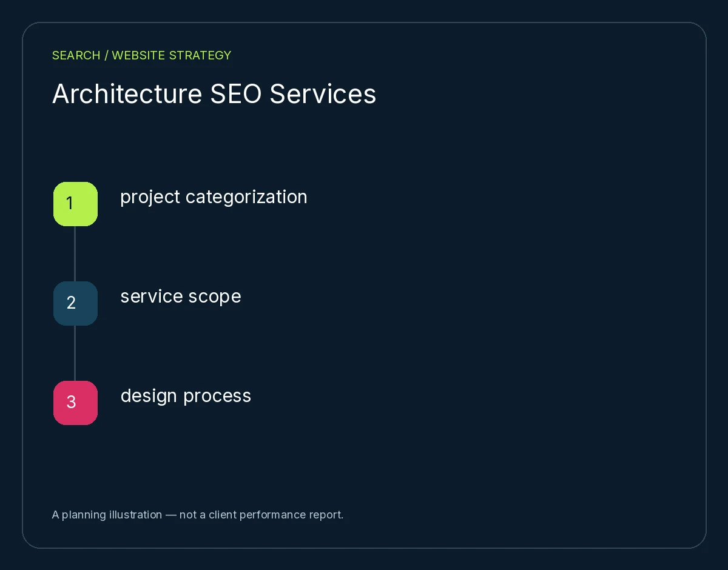Click the green step 1 badge

tap(75, 204)
